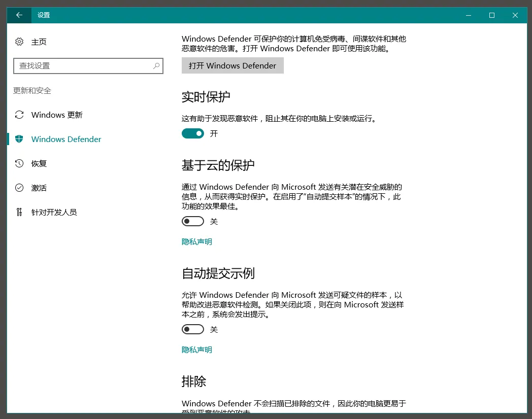Open 隐私声明 link under 自动提交示例
Image resolution: width=532 pixels, height=419 pixels.
point(197,350)
